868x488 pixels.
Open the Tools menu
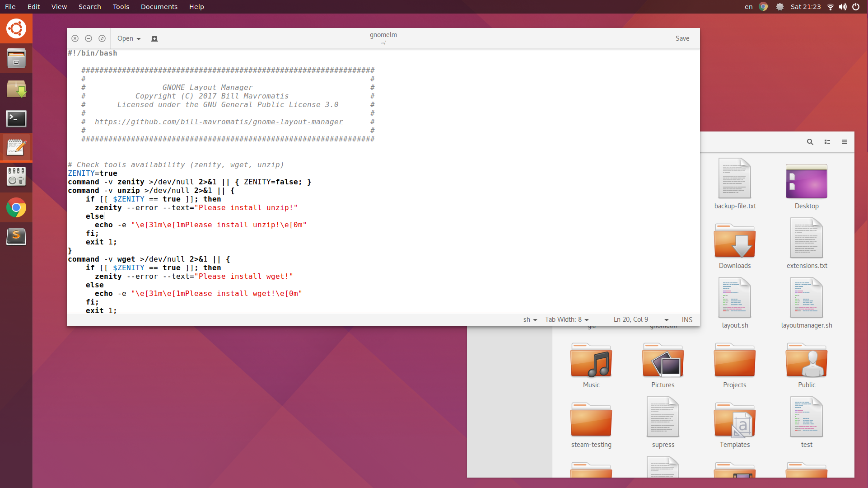[x=121, y=7]
